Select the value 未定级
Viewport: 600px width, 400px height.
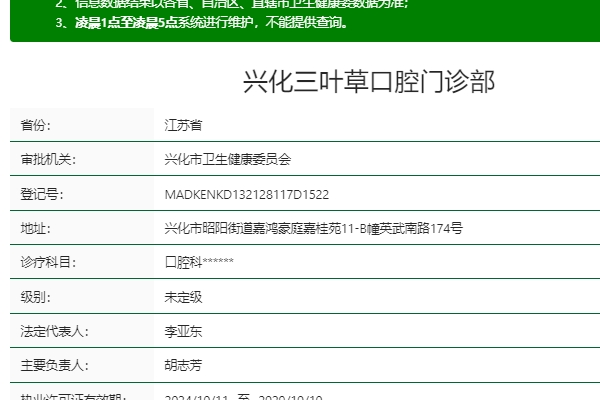tap(183, 297)
